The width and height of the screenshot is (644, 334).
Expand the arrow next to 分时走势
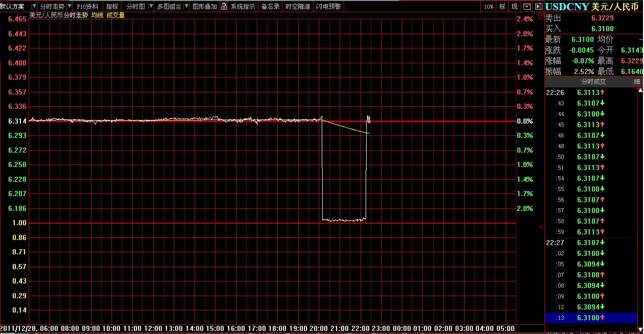[x=69, y=7]
